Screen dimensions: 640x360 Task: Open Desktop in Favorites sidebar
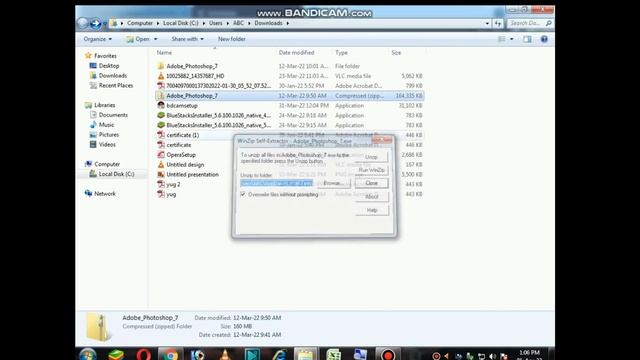[x=109, y=66]
